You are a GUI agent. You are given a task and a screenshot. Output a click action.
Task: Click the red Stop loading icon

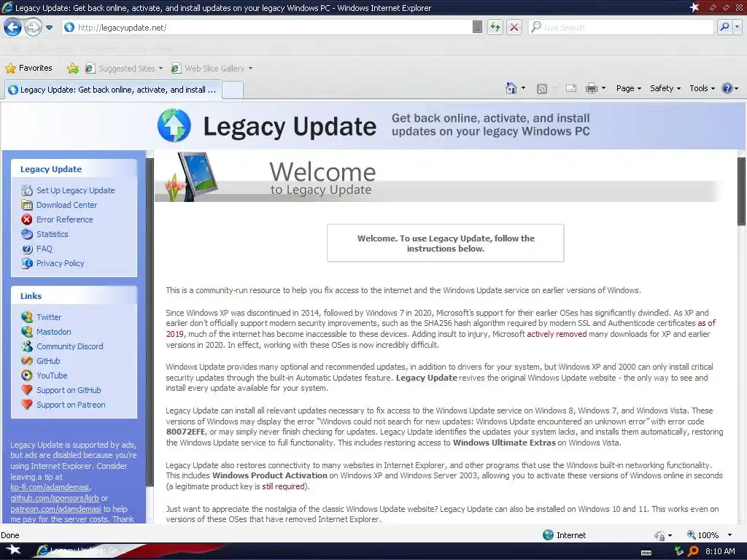tap(514, 27)
